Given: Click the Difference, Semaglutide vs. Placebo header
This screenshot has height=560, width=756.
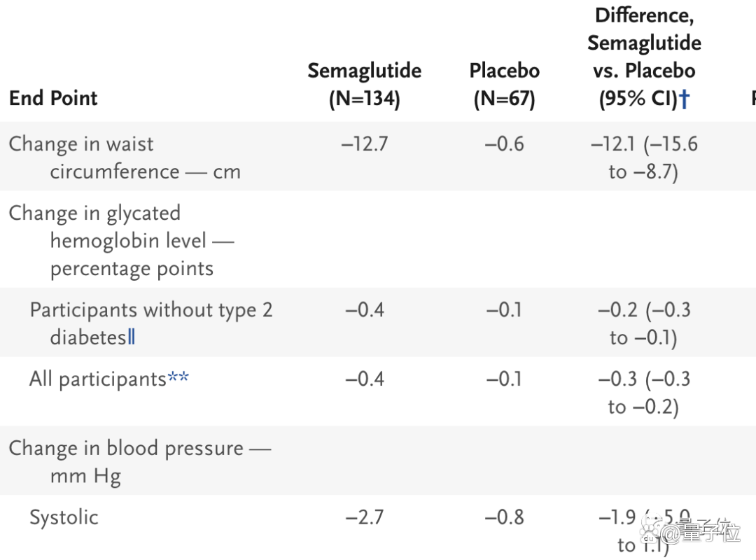Looking at the screenshot, I should click(644, 57).
